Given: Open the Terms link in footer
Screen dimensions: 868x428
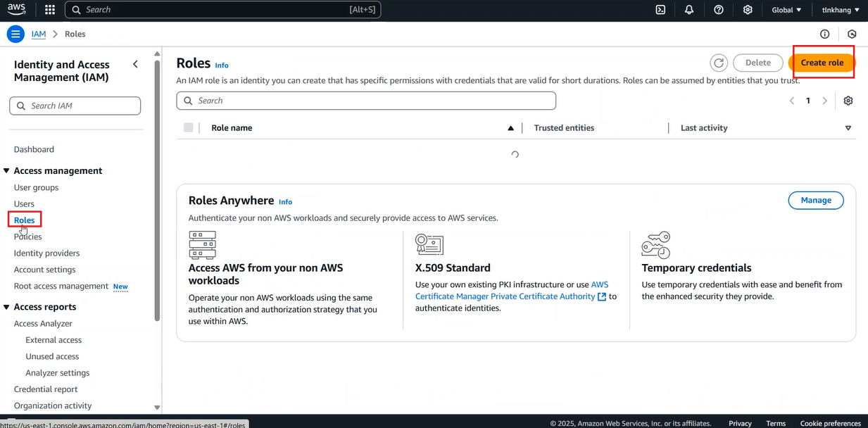Looking at the screenshot, I should [776, 424].
